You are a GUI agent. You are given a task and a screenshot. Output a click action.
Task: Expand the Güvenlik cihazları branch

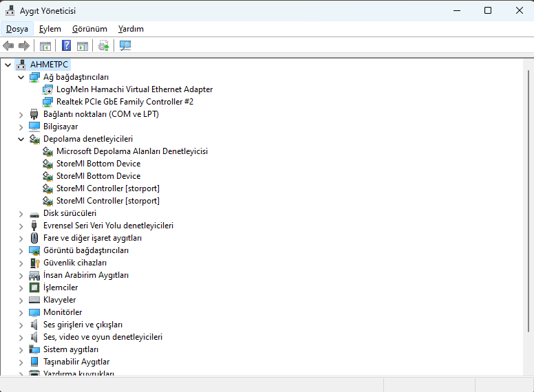pos(21,263)
